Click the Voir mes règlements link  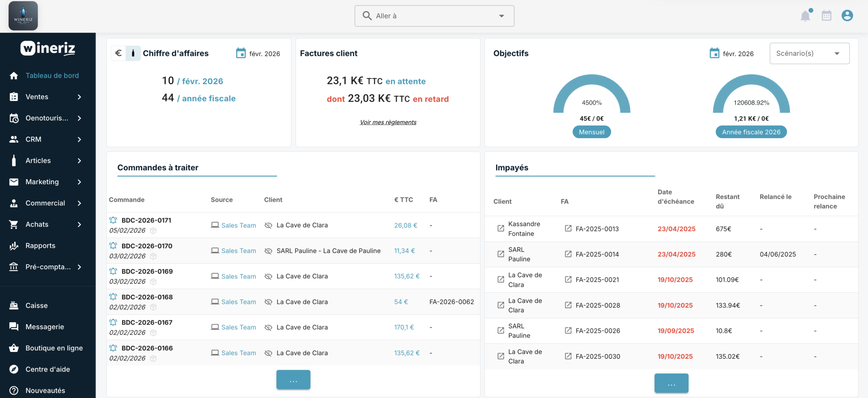click(388, 122)
